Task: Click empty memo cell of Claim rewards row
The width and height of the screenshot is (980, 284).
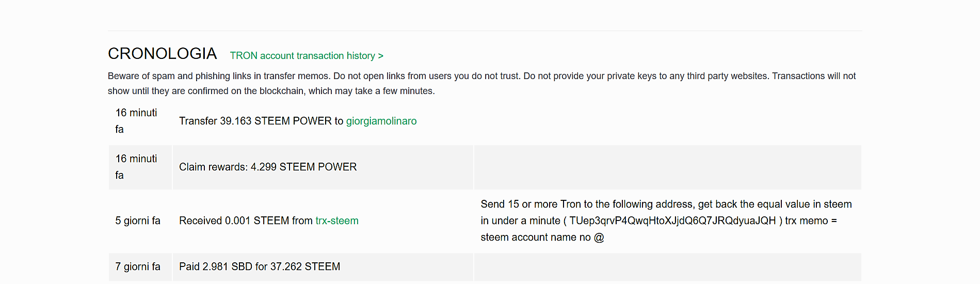Action: pyautogui.click(x=667, y=167)
